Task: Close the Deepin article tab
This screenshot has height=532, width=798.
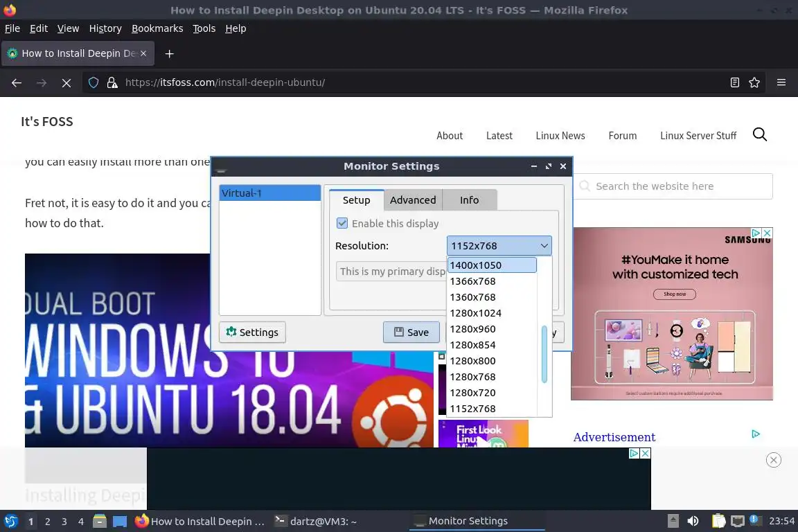Action: (143, 53)
